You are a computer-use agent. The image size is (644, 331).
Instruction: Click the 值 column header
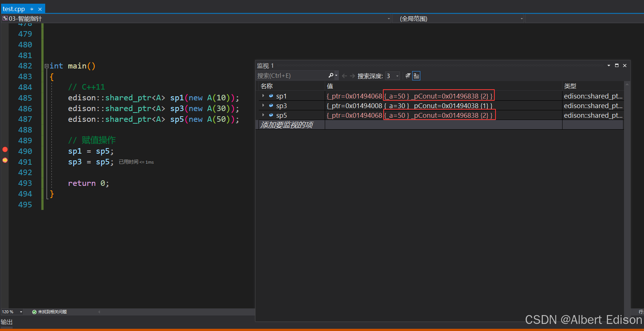[444, 86]
